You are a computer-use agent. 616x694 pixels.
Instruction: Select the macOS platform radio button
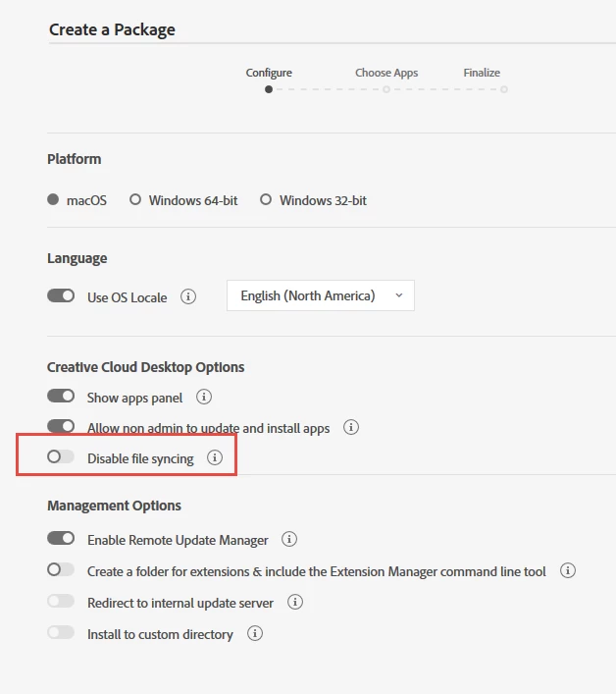(53, 199)
